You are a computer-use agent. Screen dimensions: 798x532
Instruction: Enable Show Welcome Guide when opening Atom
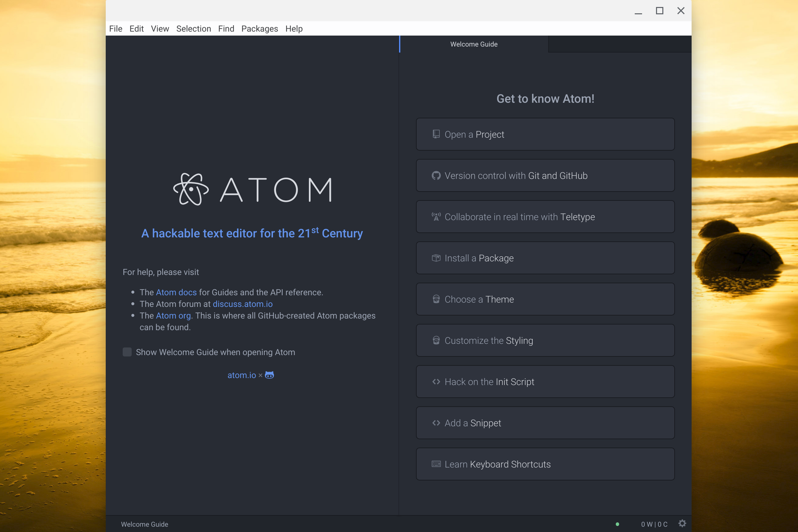pyautogui.click(x=127, y=352)
